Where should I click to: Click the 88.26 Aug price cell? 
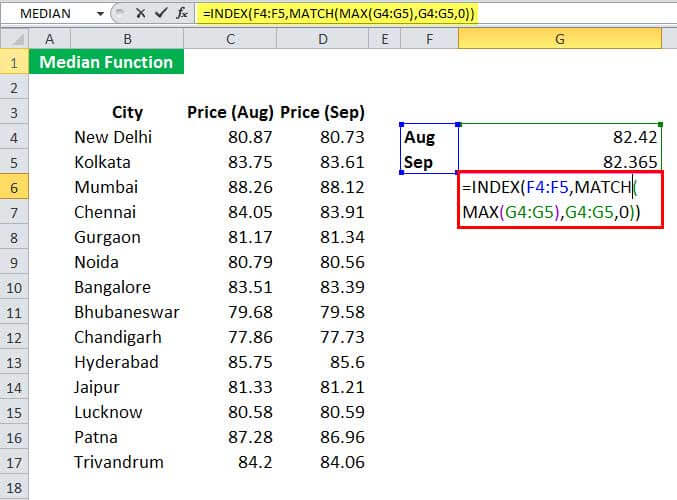click(x=230, y=187)
